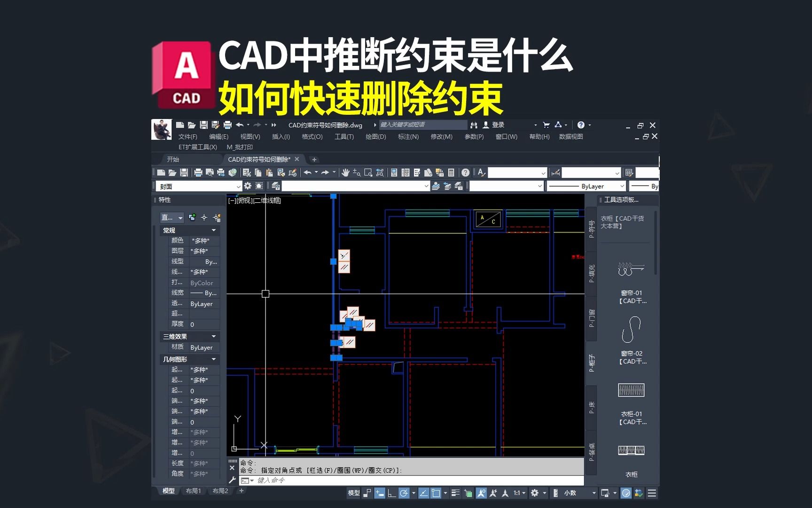Viewport: 812px width, 508px height.
Task: Toggle ortho mode in status bar
Action: click(x=391, y=493)
